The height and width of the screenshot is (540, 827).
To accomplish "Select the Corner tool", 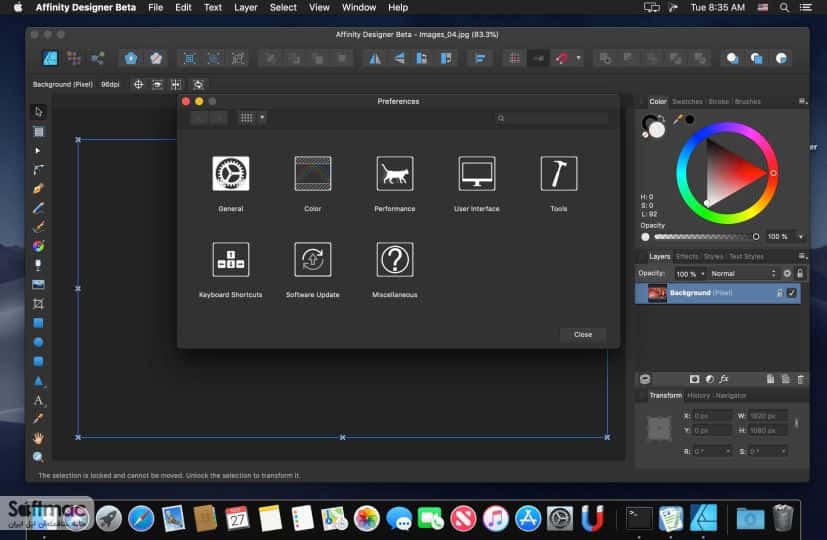I will coord(39,169).
